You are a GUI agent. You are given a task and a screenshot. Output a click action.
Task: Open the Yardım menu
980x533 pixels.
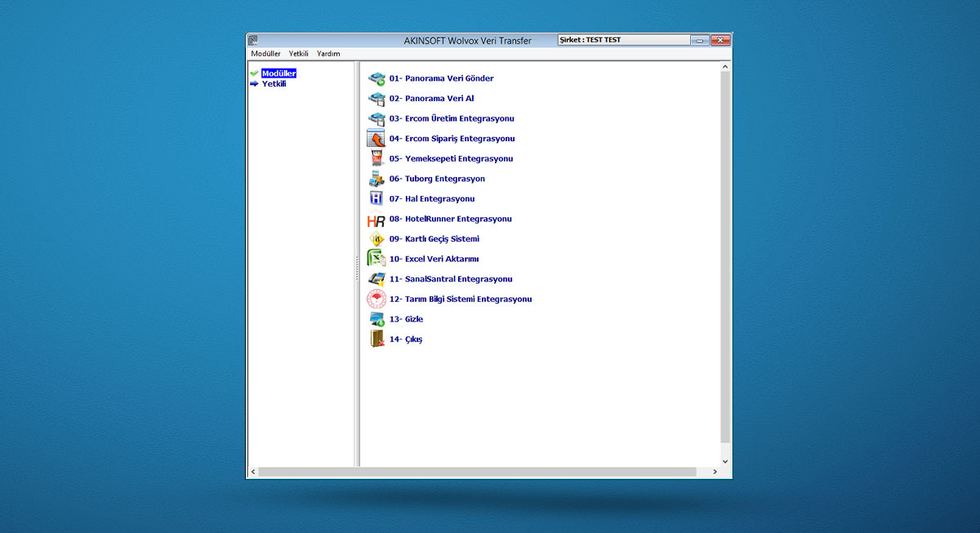328,54
